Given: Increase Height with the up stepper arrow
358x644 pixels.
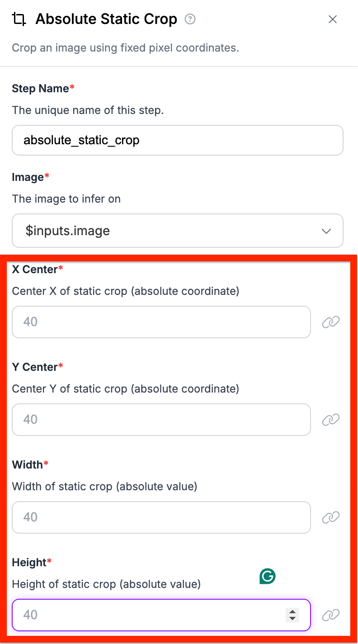Looking at the screenshot, I should (x=292, y=612).
